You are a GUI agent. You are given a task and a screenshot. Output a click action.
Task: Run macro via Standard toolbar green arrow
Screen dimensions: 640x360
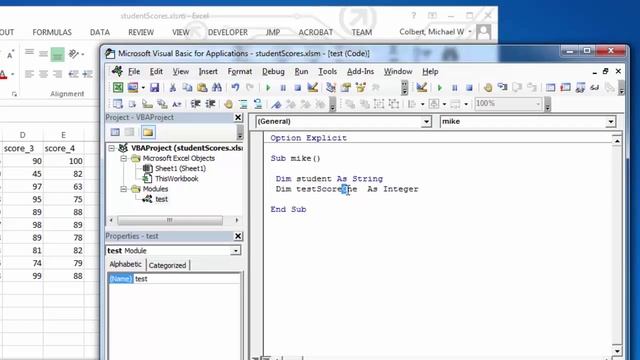pos(268,87)
